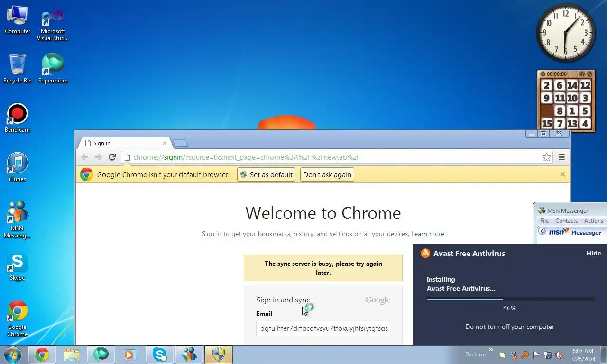This screenshot has width=607, height=364.
Task: Hide the Avast Free Antivirus installer panel
Action: point(593,253)
